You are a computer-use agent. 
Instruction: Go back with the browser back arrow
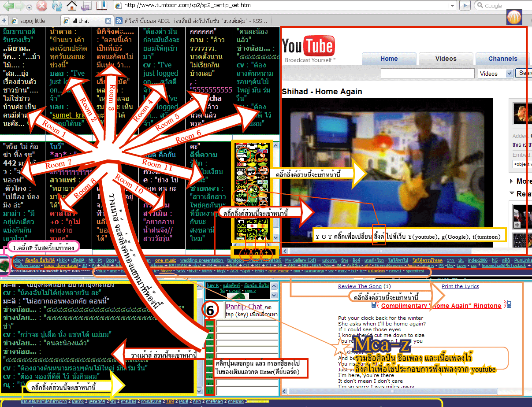point(8,6)
